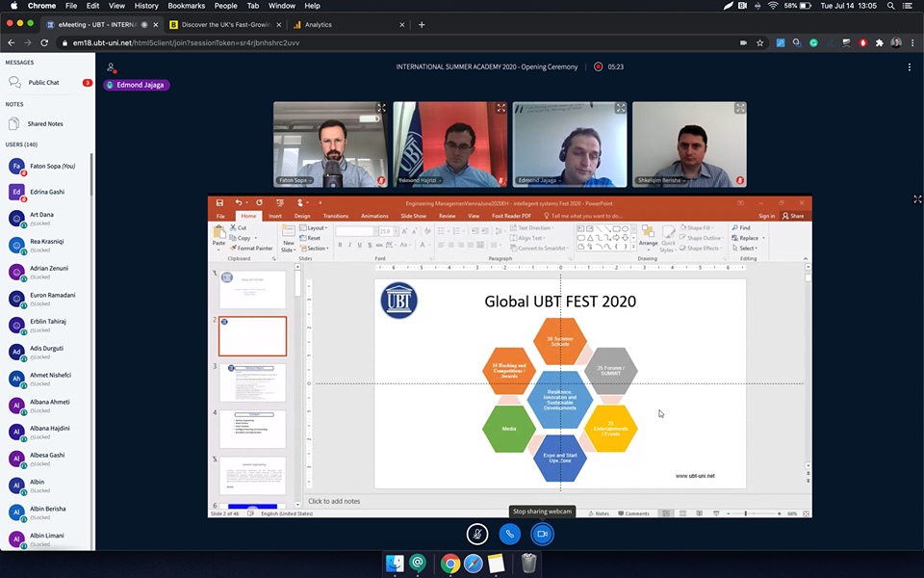
Task: Click the address bar URL
Action: pyautogui.click(x=186, y=43)
